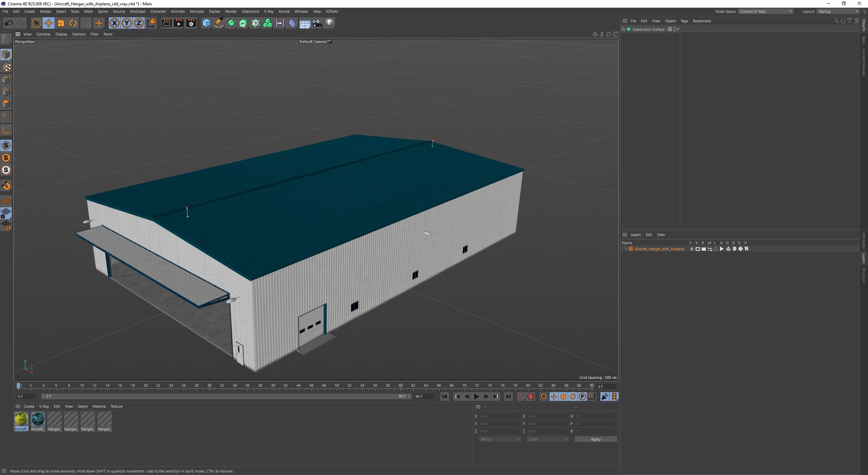Switch to Texture mode checker icon
The width and height of the screenshot is (868, 475).
[6, 67]
